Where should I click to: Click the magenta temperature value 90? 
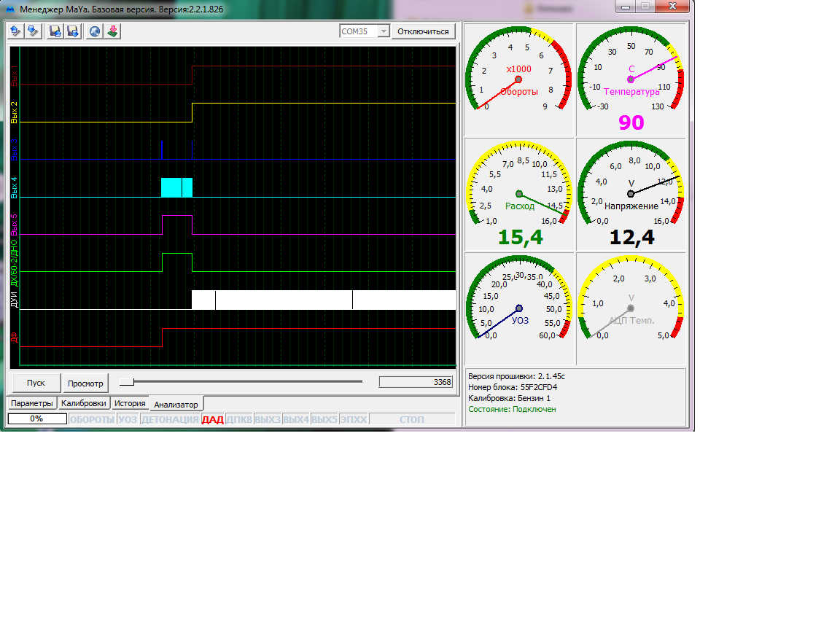(x=631, y=122)
